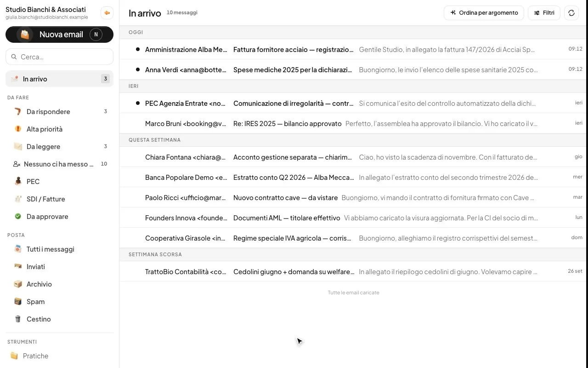Viewport: 588px width, 368px height.
Task: Click unread dot on Amministrazione Alba email
Action: pos(138,49)
